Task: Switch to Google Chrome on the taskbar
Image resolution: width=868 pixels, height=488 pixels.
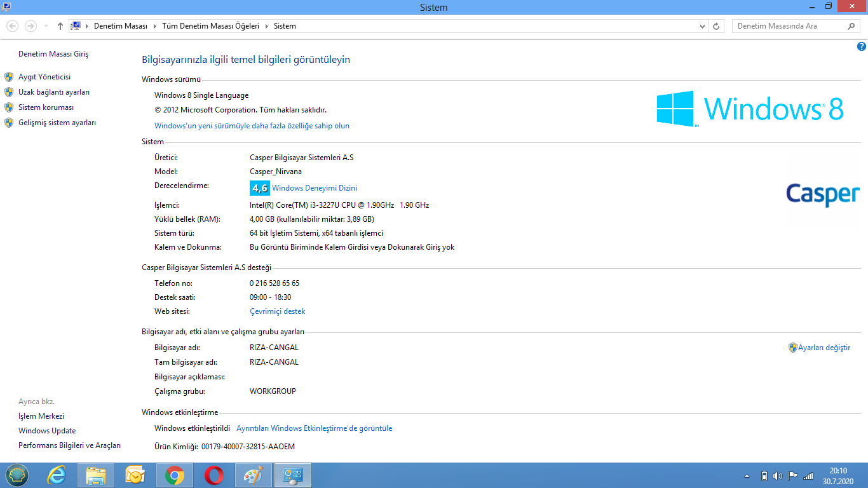Action: [x=175, y=475]
